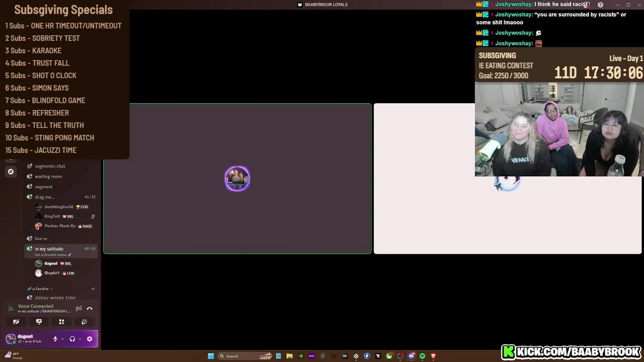The height and width of the screenshot is (362, 644).
Task: Open File Explorer from taskbar
Action: pos(289,356)
